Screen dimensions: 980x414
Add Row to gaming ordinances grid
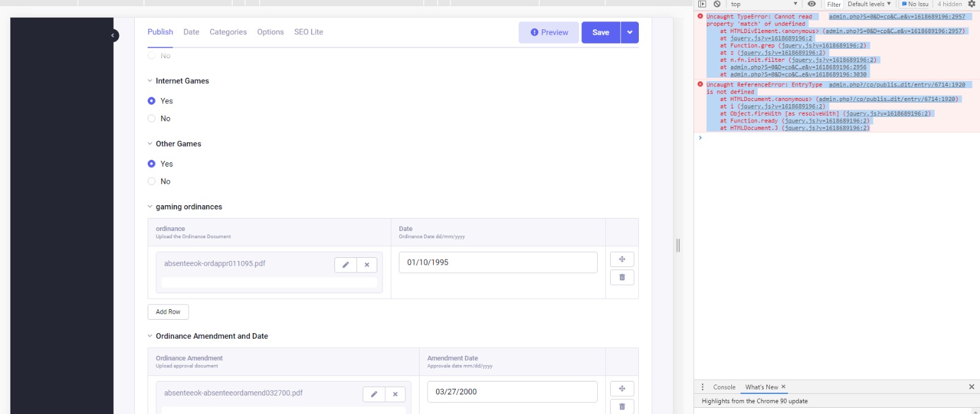coord(168,312)
